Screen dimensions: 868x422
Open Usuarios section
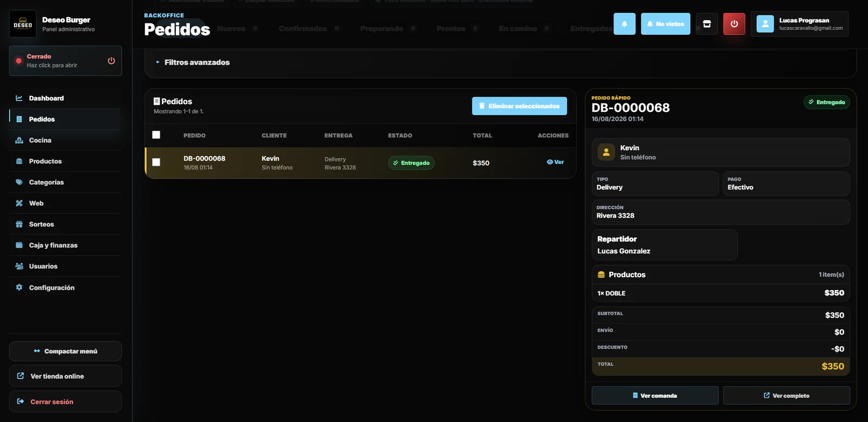65,266
